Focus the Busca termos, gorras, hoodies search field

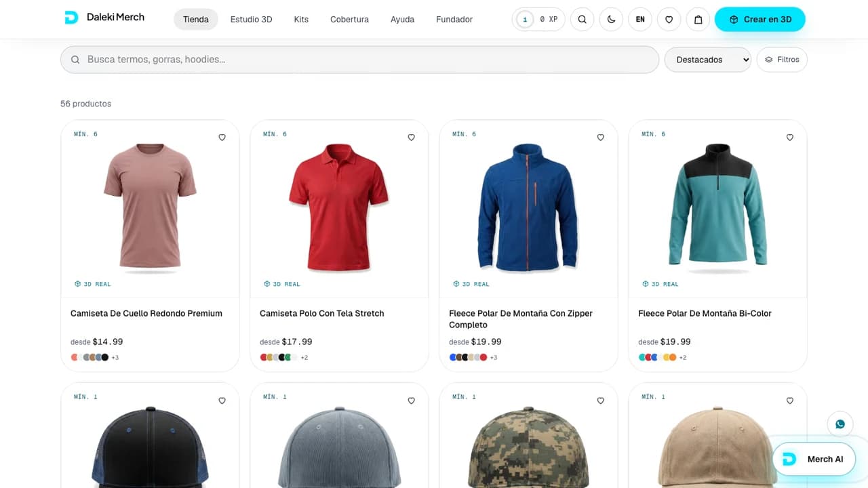point(359,60)
